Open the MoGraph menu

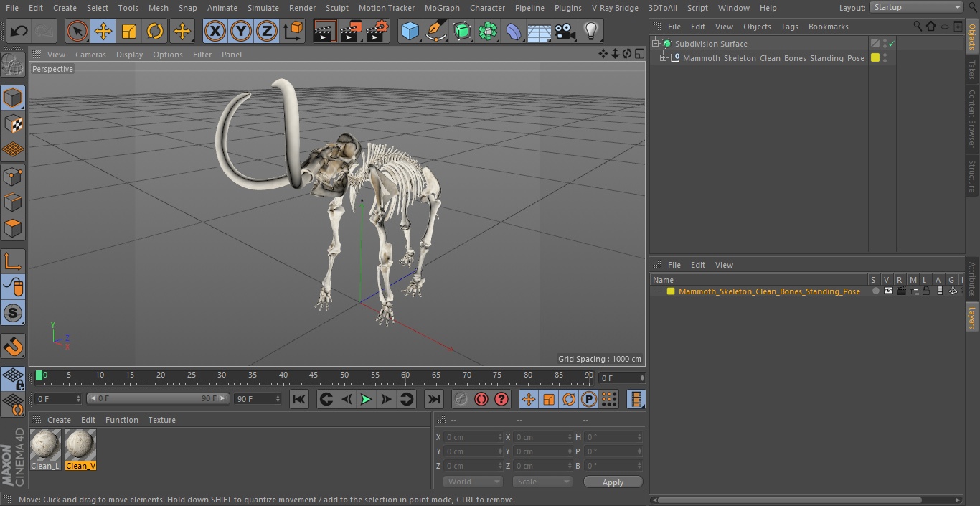tap(442, 8)
